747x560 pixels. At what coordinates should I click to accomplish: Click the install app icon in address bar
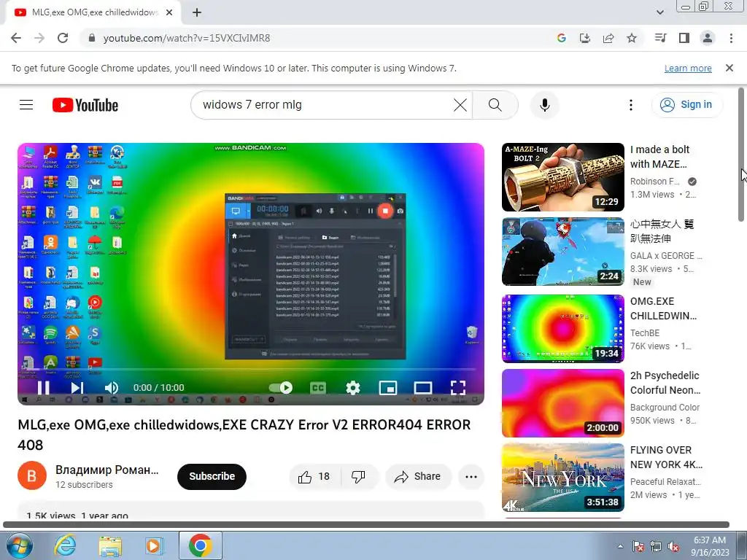point(584,38)
